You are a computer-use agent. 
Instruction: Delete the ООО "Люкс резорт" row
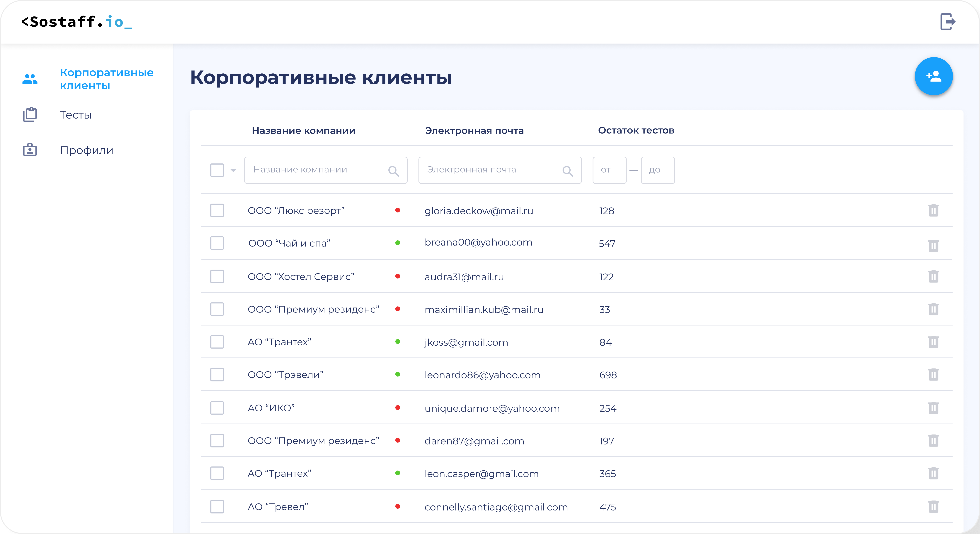(933, 210)
